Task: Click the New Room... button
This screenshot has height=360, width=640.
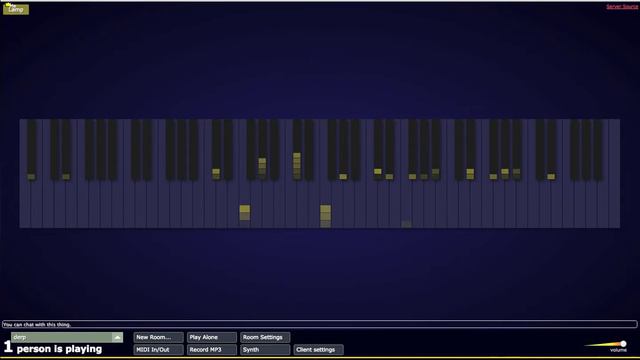Action: point(158,337)
